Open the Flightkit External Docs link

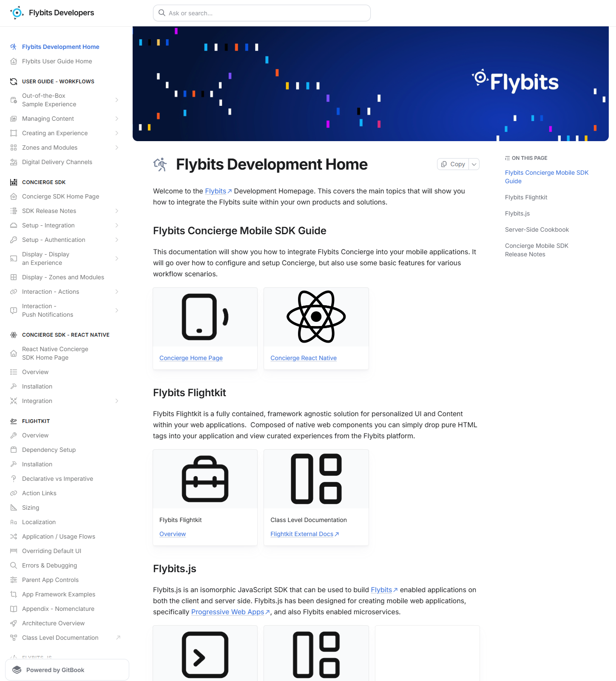coord(304,534)
